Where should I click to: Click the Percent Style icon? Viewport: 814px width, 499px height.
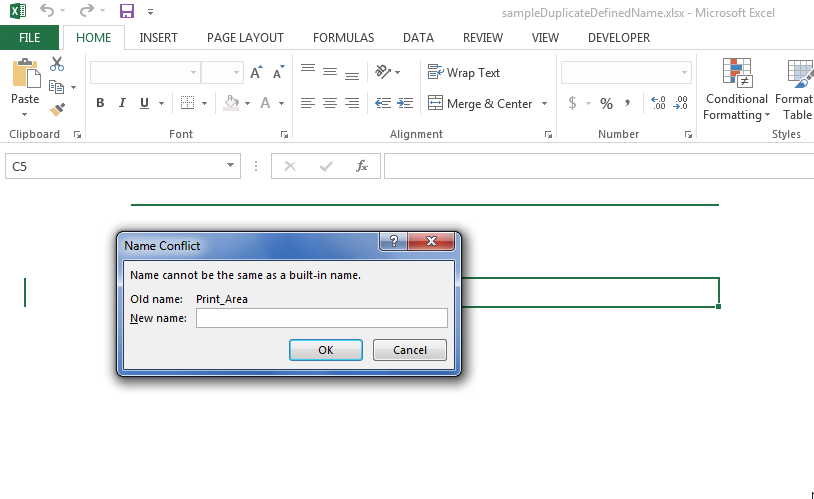tap(606, 103)
